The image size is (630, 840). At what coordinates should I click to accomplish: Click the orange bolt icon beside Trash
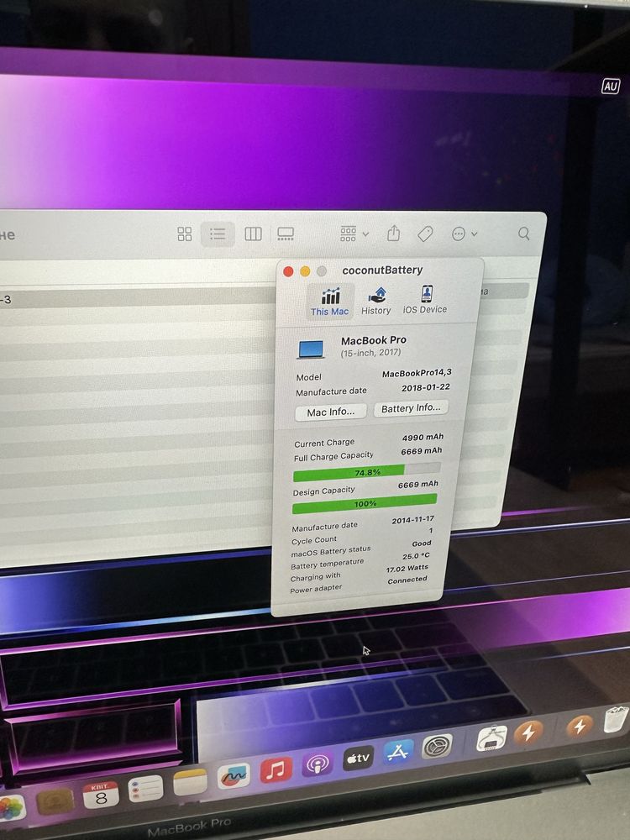[580, 726]
